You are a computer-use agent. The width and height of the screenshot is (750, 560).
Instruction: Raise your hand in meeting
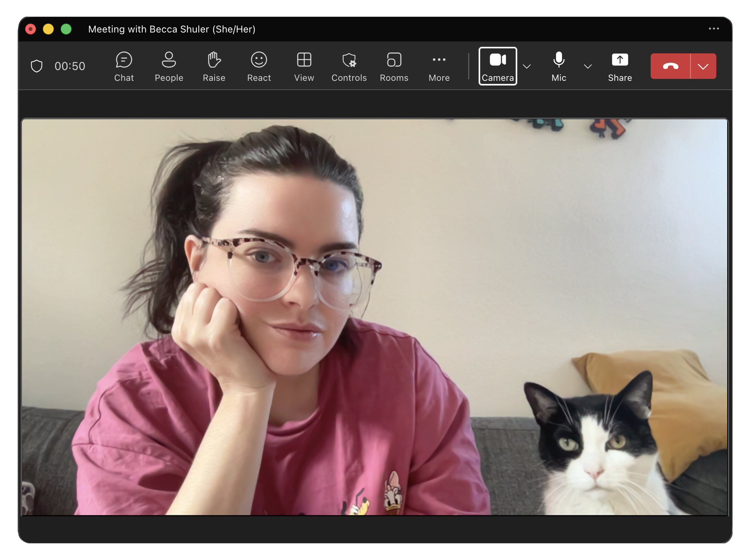point(214,67)
